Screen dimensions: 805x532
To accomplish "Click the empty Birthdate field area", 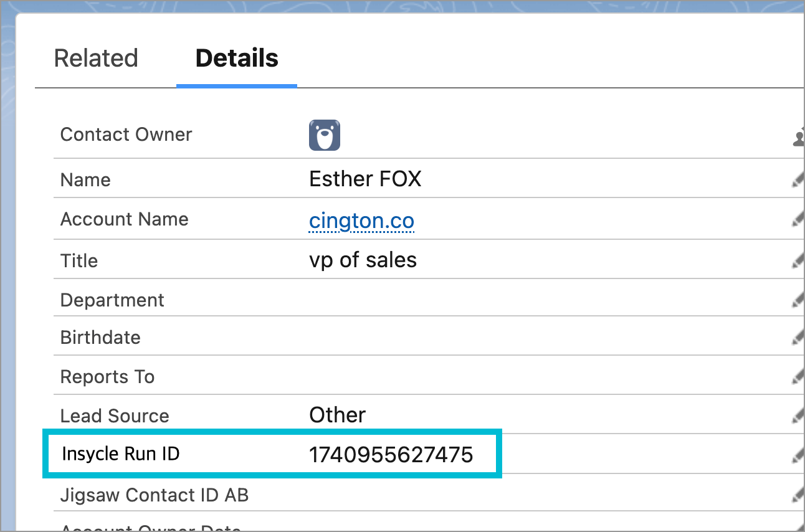I will (374, 337).
